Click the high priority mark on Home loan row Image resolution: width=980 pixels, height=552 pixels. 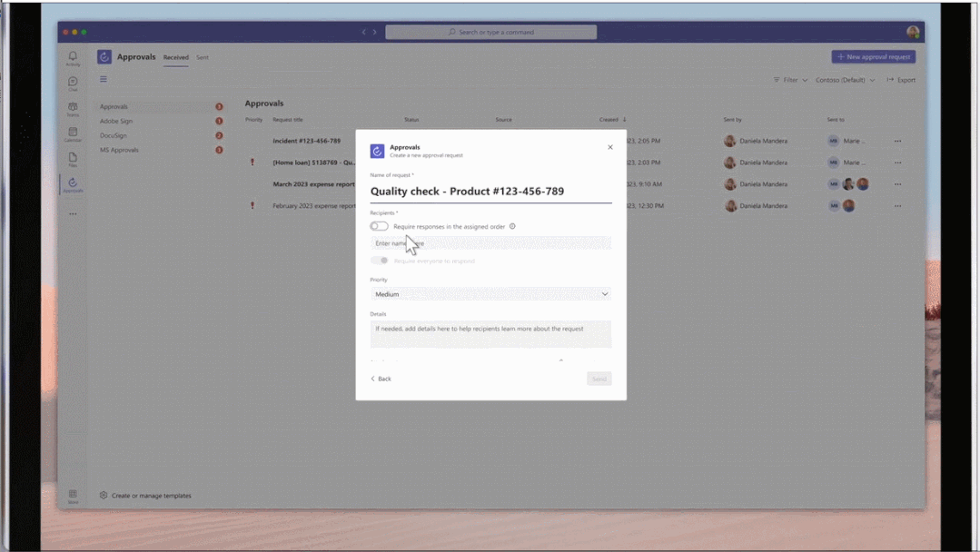coord(252,163)
